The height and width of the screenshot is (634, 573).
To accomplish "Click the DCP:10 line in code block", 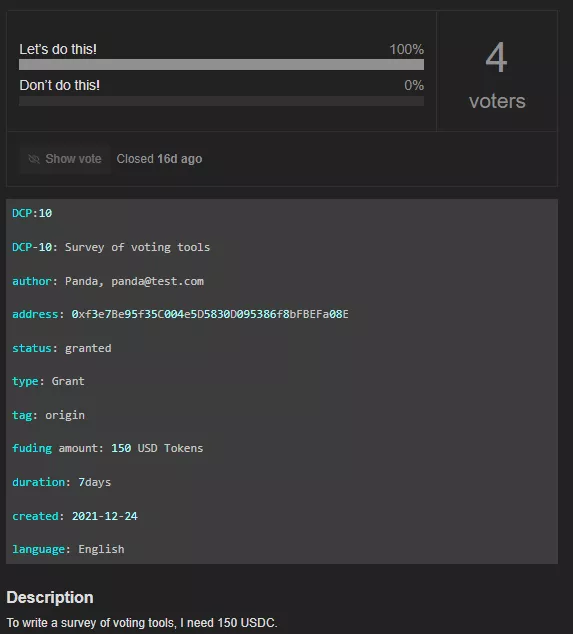I will pos(32,213).
